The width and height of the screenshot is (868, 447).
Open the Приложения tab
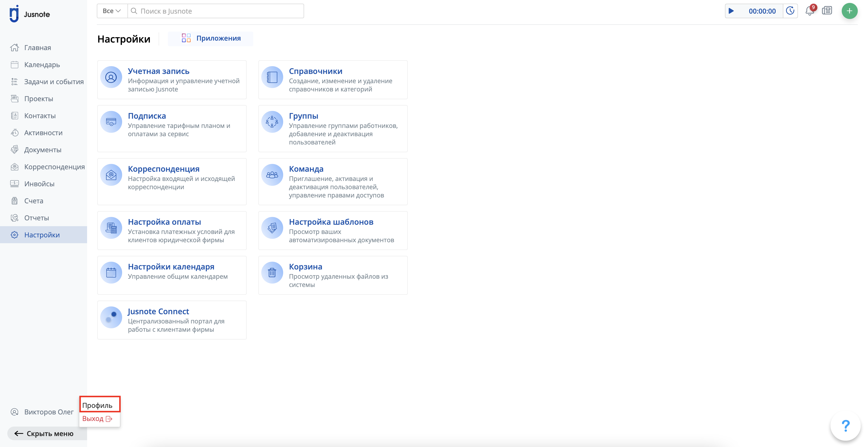click(211, 38)
